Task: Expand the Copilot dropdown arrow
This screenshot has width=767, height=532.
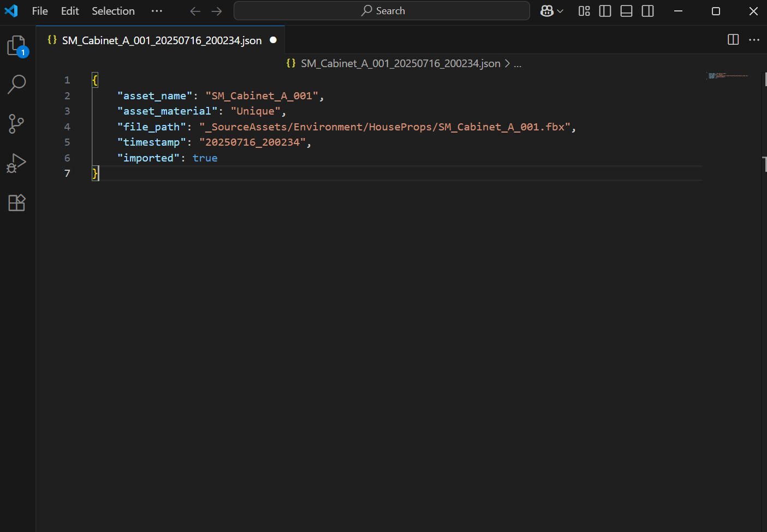Action: point(560,11)
